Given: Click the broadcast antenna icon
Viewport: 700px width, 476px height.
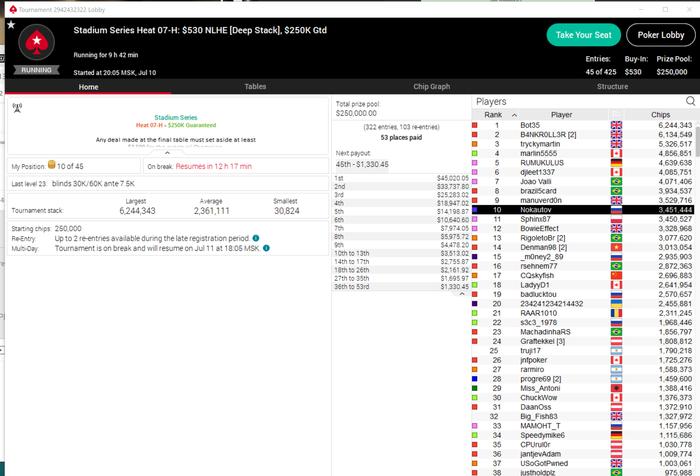Looking at the screenshot, I should (17, 108).
